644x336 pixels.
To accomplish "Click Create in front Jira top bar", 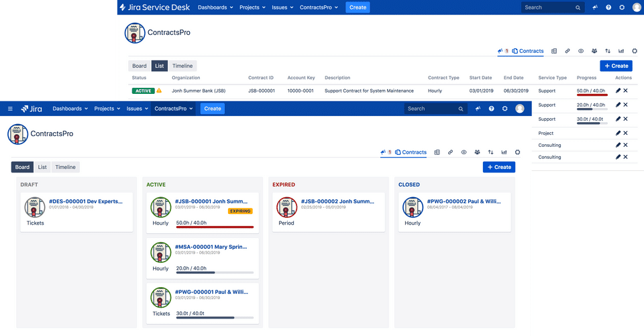I will tap(213, 109).
